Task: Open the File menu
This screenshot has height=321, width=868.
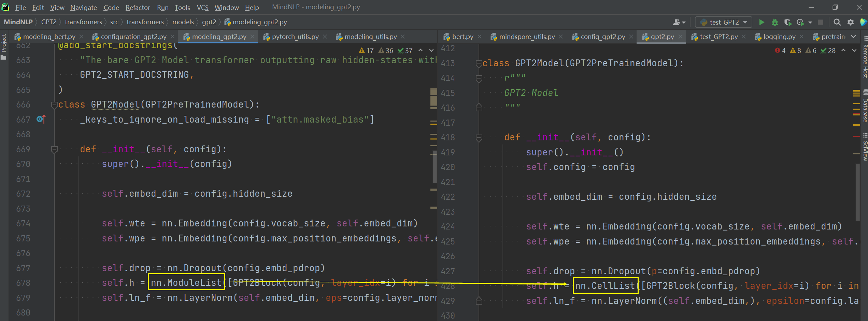Action: [20, 7]
